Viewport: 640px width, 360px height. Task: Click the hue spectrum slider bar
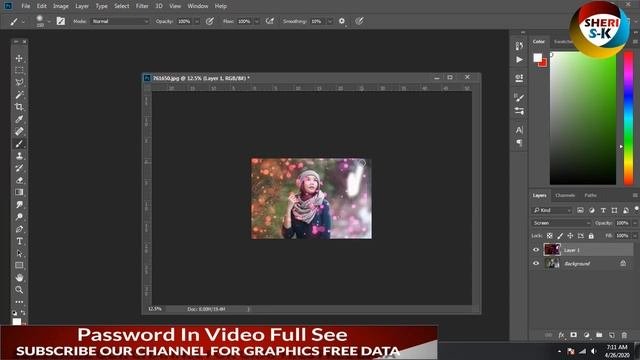click(629, 118)
